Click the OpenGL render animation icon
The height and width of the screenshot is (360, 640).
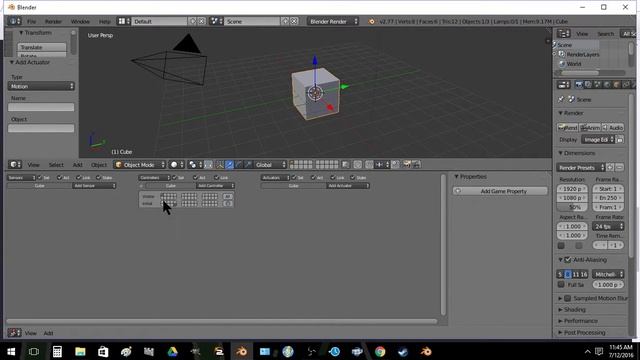pyautogui.click(x=416, y=164)
